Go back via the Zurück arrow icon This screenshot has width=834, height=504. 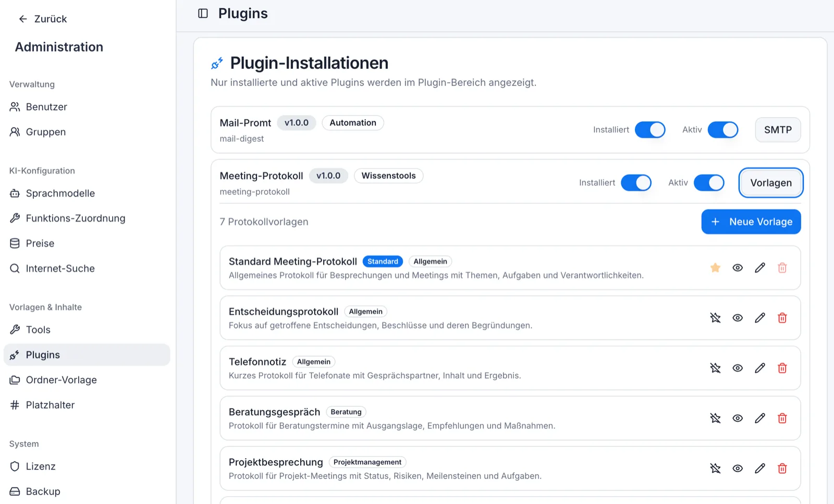pos(22,19)
